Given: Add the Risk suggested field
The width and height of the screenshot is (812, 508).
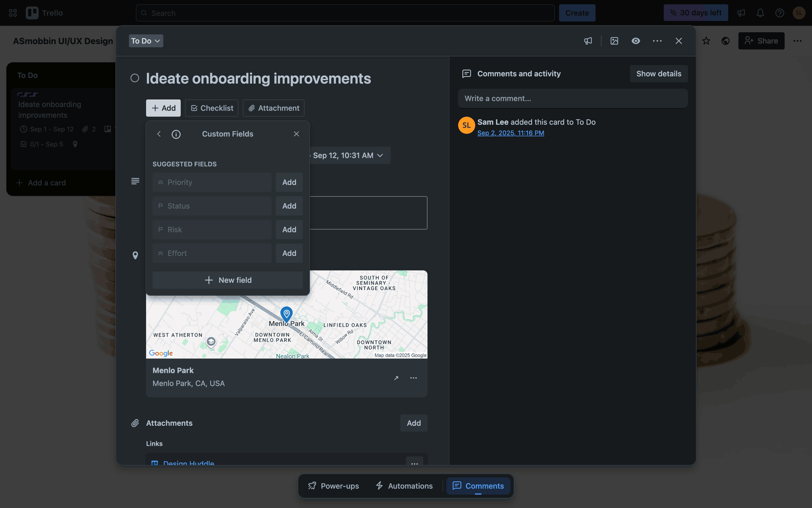Looking at the screenshot, I should pos(289,229).
